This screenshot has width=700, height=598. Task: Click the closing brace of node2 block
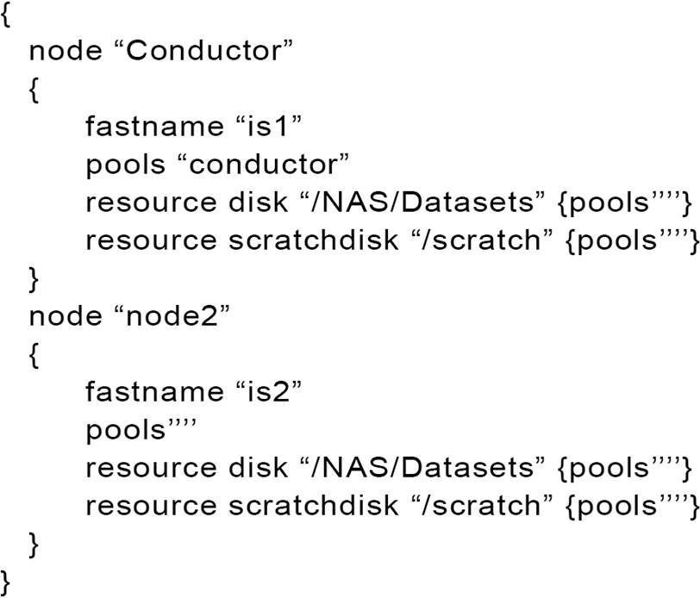coord(34,544)
